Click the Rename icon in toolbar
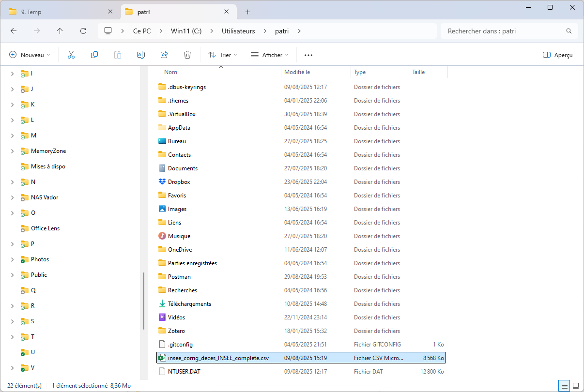584x392 pixels. point(141,55)
